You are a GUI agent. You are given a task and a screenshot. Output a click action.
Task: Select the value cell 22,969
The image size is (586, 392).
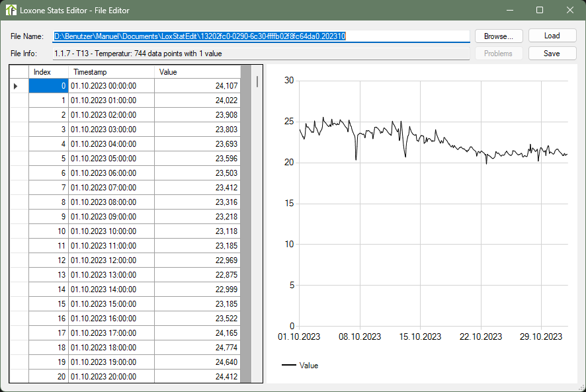point(197,261)
